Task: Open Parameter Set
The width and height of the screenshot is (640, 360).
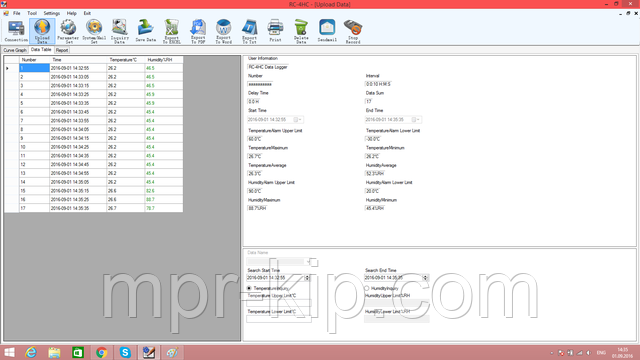Action: pos(68,31)
